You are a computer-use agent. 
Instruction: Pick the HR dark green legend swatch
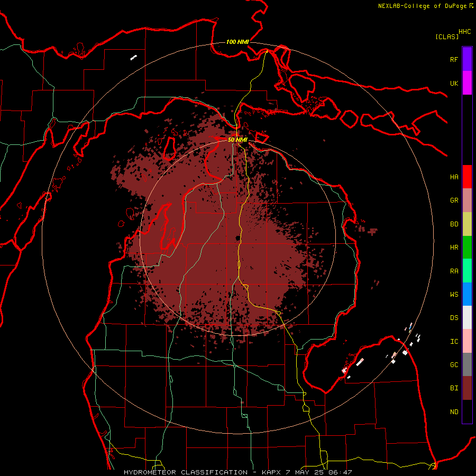click(x=467, y=248)
